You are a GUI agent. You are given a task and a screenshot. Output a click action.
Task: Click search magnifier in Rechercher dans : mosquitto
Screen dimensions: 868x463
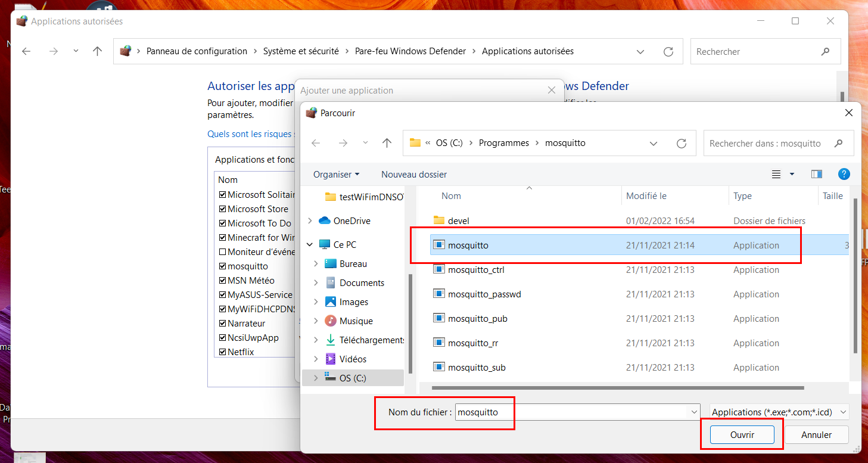click(x=839, y=144)
